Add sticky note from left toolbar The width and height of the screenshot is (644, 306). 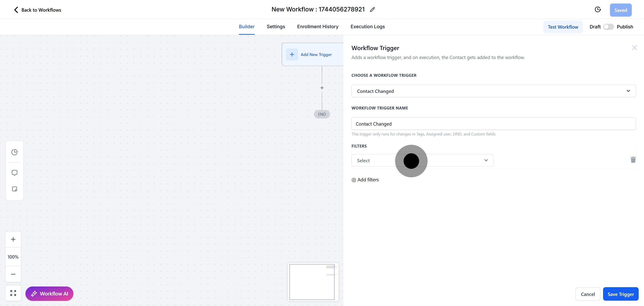point(15,189)
